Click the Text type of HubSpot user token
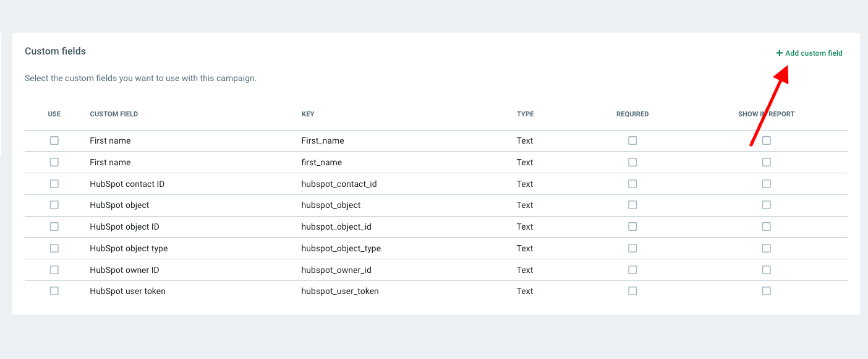Image resolution: width=868 pixels, height=359 pixels. click(525, 291)
